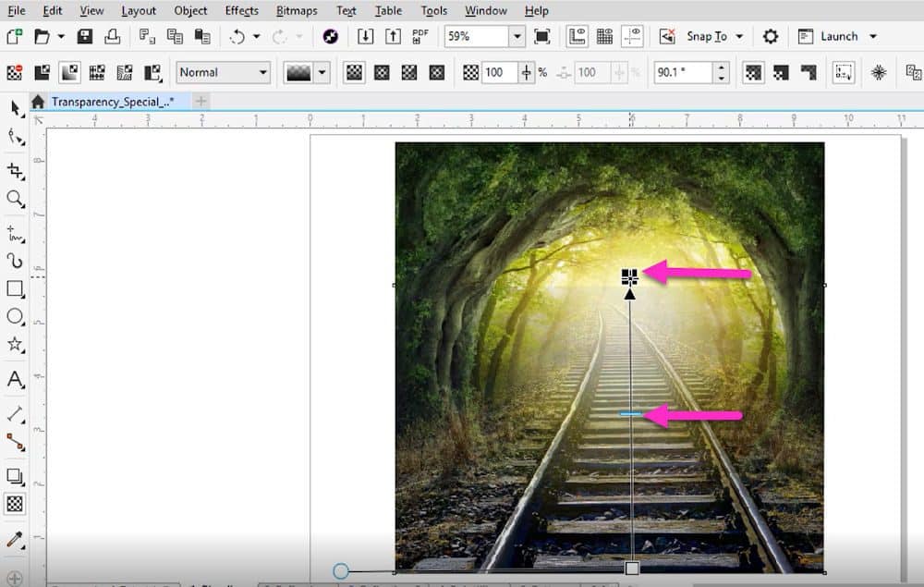Select the Rectangle tool

[x=15, y=290]
